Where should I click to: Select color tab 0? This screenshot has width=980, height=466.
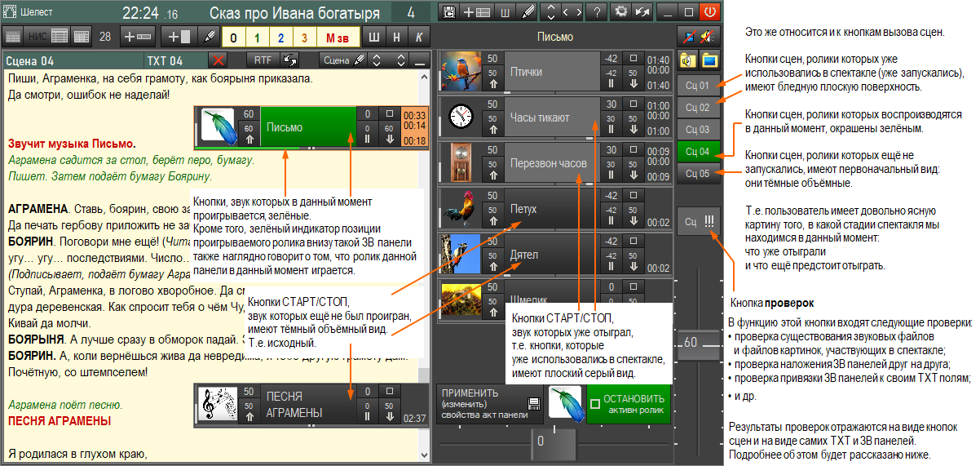[233, 37]
